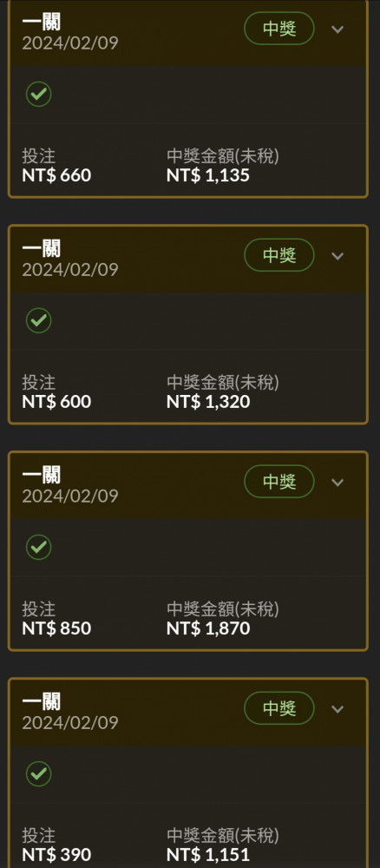Click the green checkmark in the NT$ 660 bet card
The image size is (380, 868).
[x=39, y=94]
